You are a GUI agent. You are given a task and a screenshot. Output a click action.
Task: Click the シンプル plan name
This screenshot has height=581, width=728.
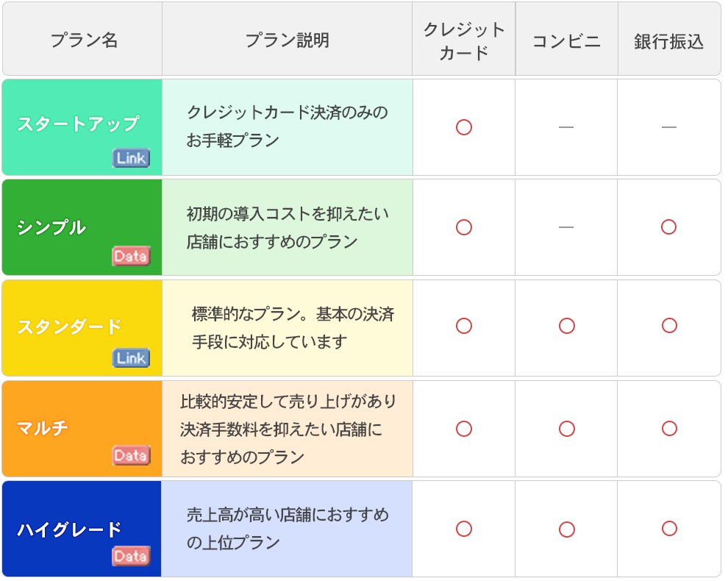[51, 227]
